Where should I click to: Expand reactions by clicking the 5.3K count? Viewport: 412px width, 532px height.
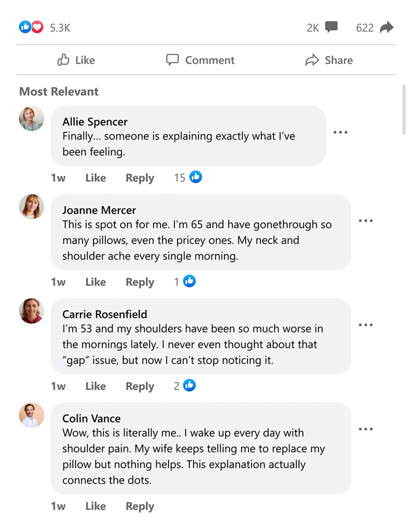tap(60, 28)
